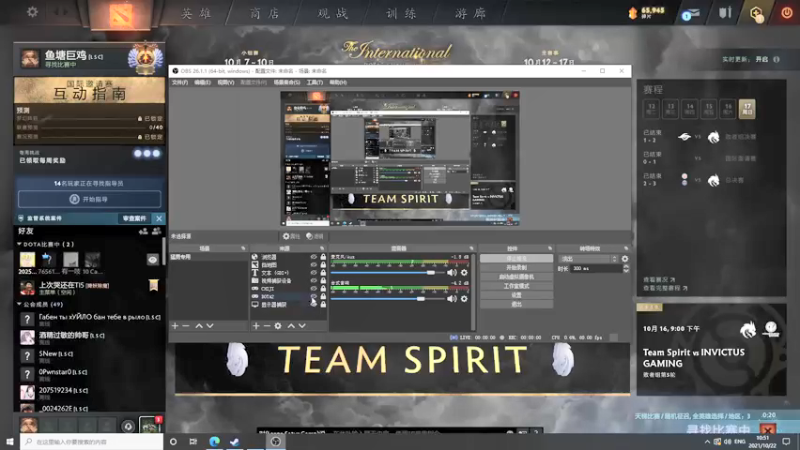Screen dimensions: 800x450
Task: Open the 观战 tab in Dota 2
Action: click(x=333, y=14)
